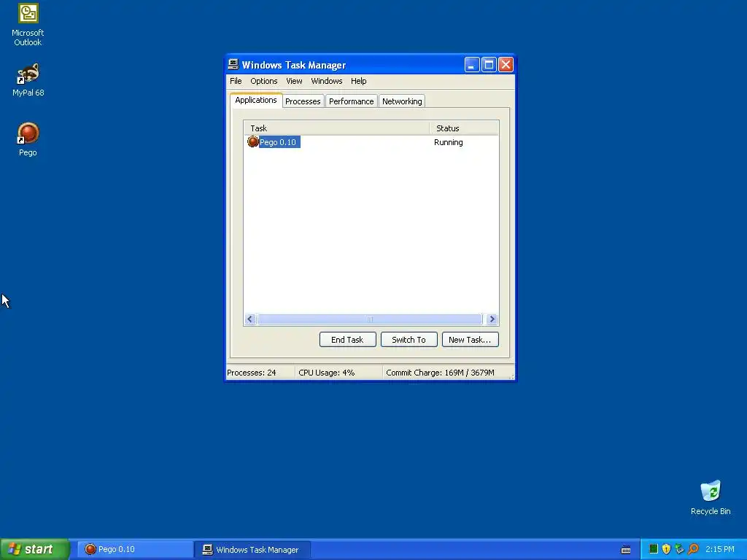Open the View menu
Image resolution: width=747 pixels, height=560 pixels.
point(294,81)
